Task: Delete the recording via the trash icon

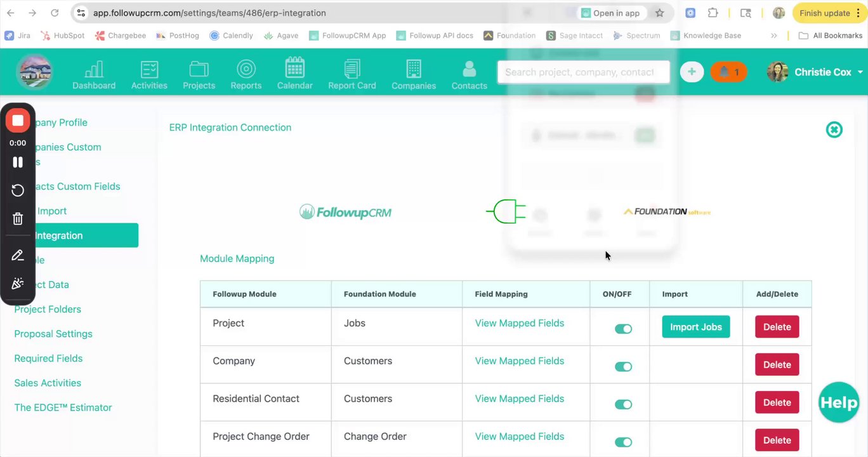Action: coord(18,219)
